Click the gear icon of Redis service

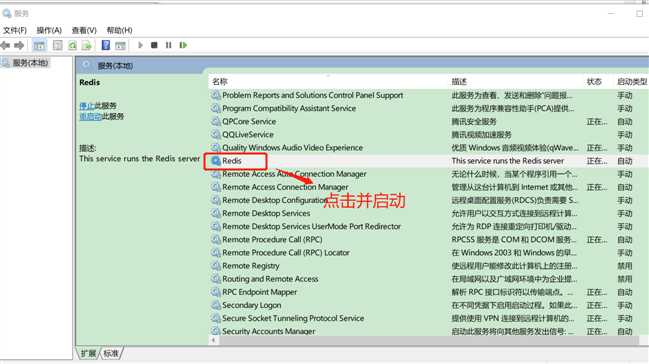click(216, 161)
